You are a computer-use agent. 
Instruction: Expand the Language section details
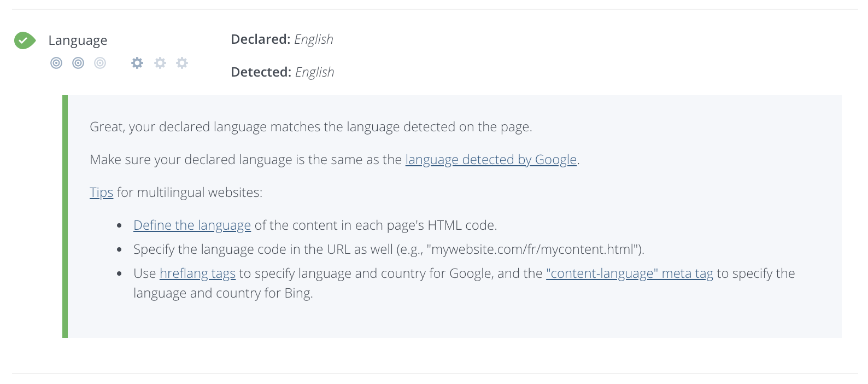tap(78, 40)
